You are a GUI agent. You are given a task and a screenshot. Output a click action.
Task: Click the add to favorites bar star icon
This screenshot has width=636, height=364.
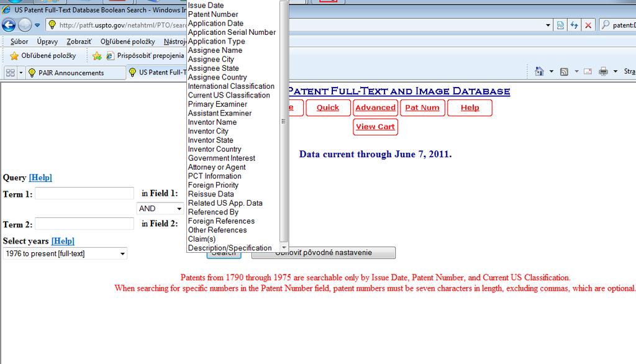click(x=97, y=56)
